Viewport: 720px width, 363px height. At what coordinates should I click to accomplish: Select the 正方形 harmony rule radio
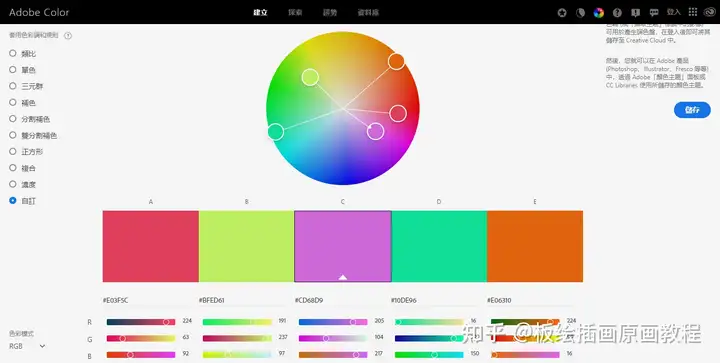(13, 151)
